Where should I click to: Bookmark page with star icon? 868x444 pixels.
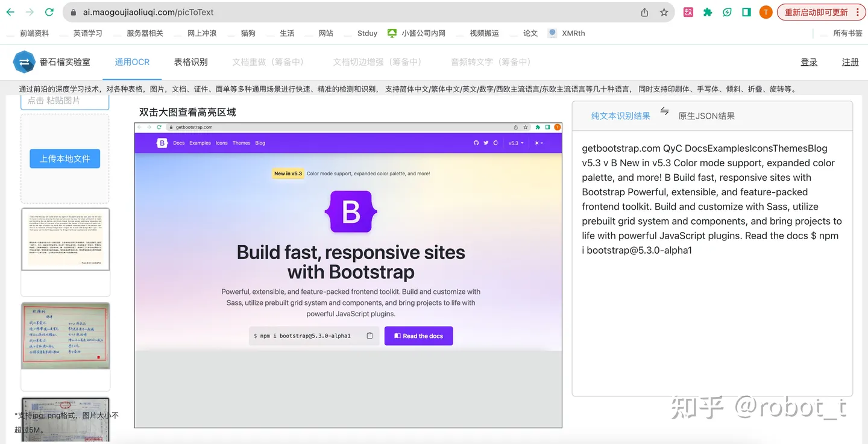click(x=664, y=12)
